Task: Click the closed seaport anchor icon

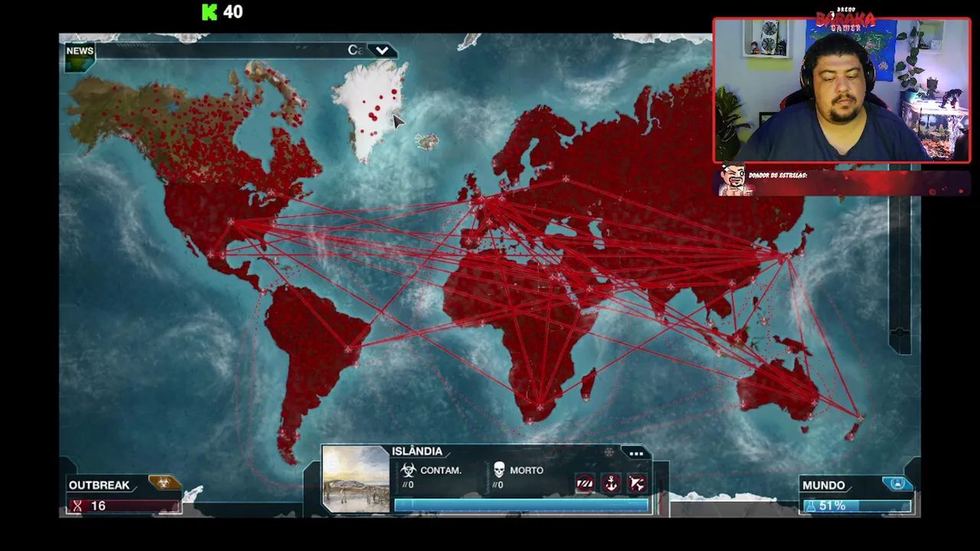Action: pos(611,484)
